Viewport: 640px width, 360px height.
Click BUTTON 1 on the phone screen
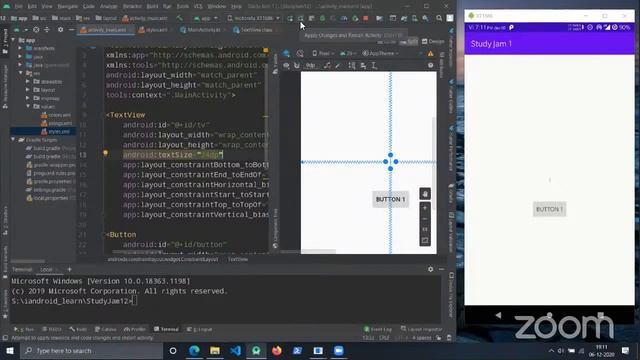(x=549, y=209)
